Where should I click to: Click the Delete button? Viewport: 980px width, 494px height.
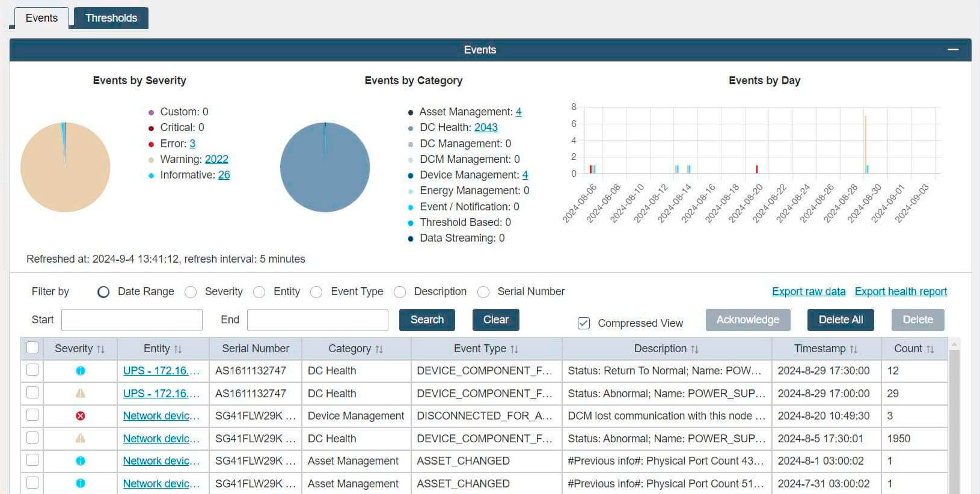918,320
